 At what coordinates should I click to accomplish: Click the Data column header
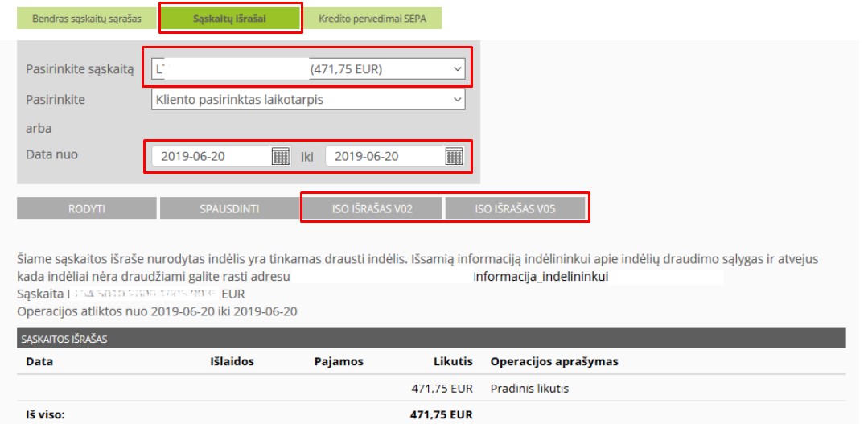39,362
